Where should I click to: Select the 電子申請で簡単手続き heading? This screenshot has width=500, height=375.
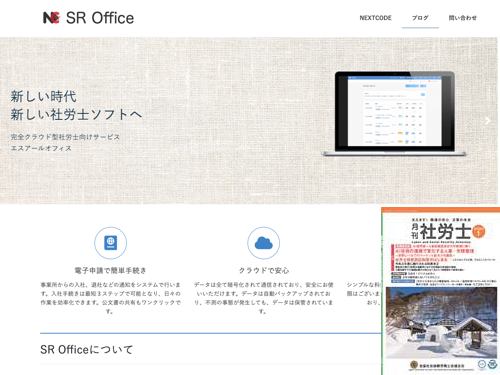(110, 270)
